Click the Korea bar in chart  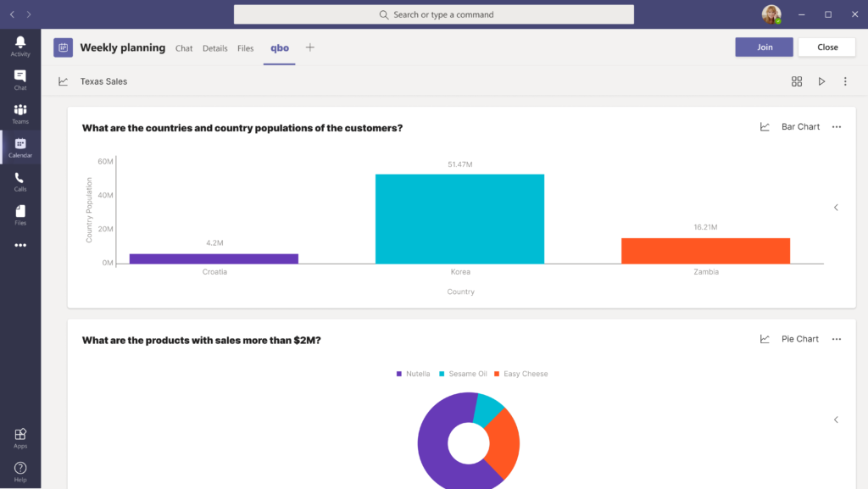point(459,219)
